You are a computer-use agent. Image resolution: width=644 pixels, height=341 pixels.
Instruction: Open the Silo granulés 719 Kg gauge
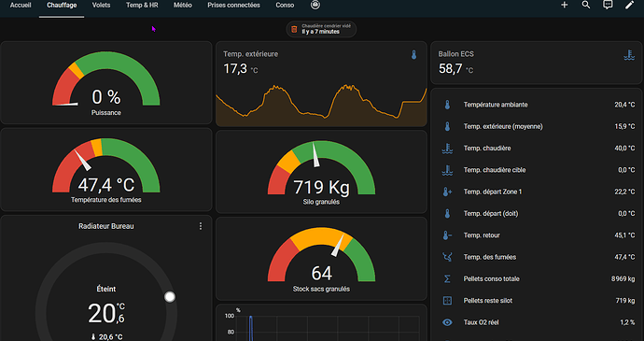(321, 172)
